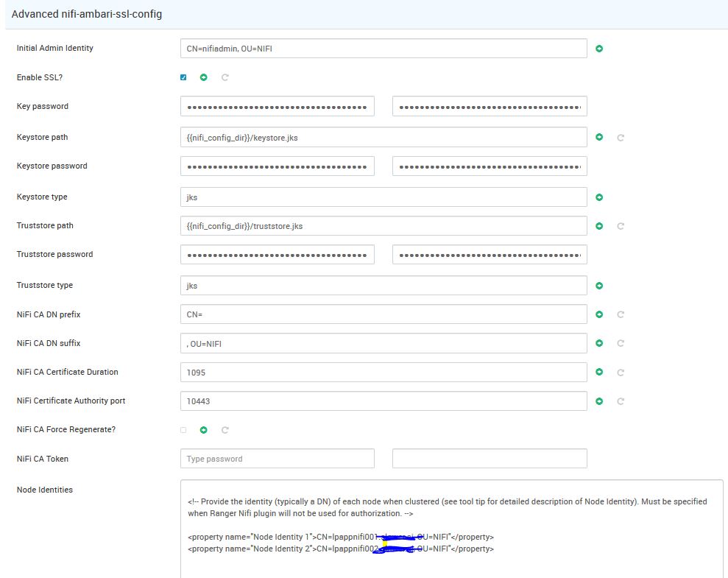
Task: Select the Keystore path input field
Action: point(383,137)
